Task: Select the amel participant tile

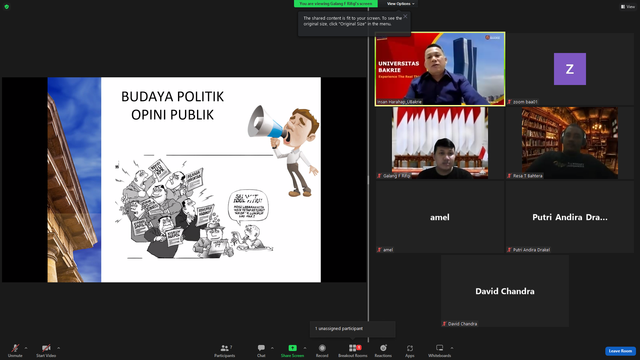Action: point(440,217)
